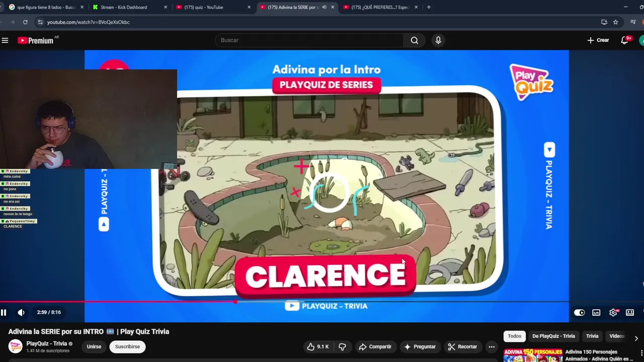Open the notifications bell
The width and height of the screenshot is (644, 362).
click(624, 40)
